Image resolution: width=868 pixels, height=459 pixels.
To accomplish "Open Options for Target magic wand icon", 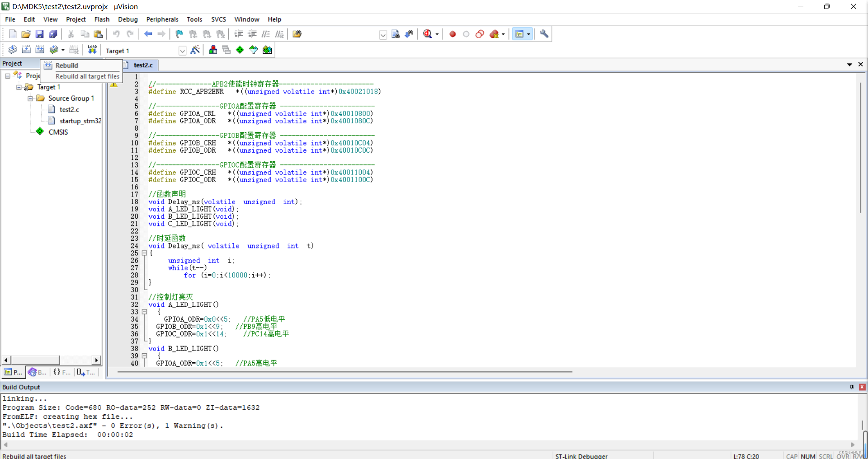I will pos(195,50).
